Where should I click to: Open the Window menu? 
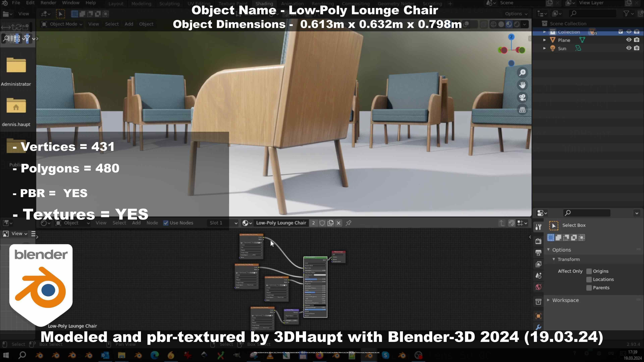[71, 3]
